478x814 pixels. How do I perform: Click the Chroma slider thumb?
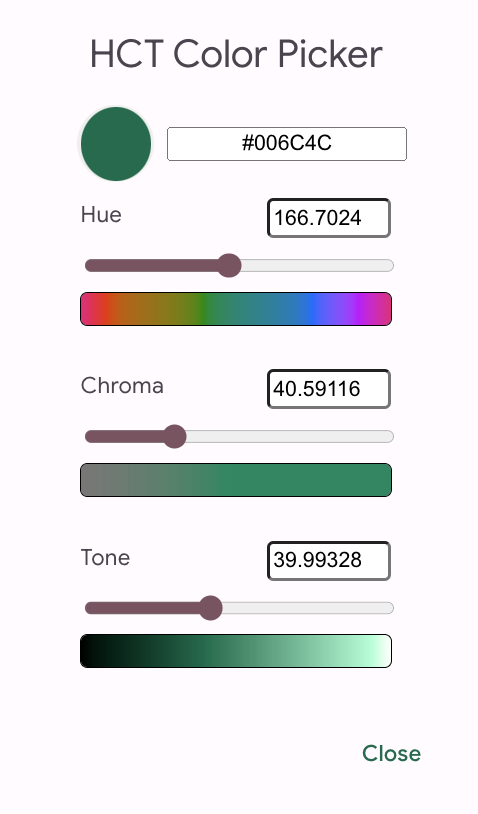tap(174, 437)
